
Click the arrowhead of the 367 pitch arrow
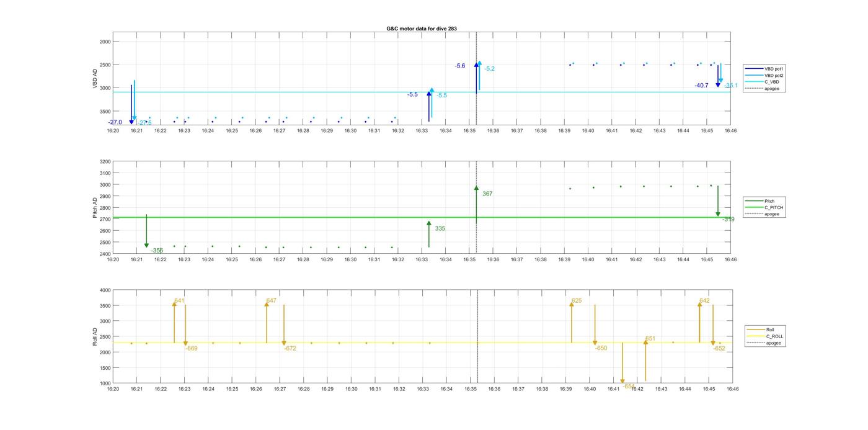coord(476,188)
